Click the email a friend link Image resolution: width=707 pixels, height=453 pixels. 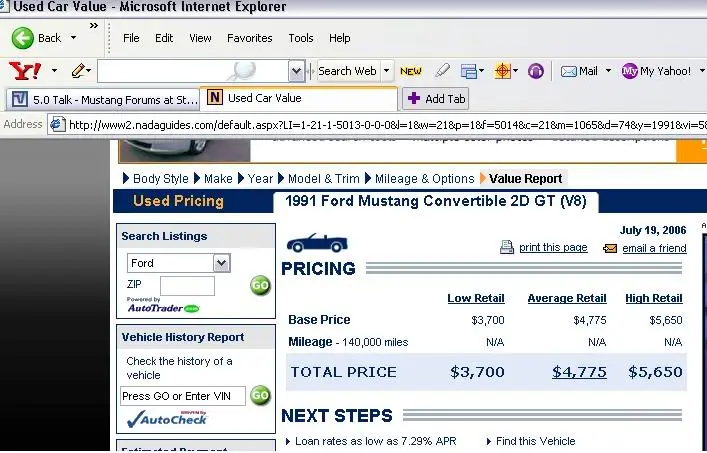654,248
